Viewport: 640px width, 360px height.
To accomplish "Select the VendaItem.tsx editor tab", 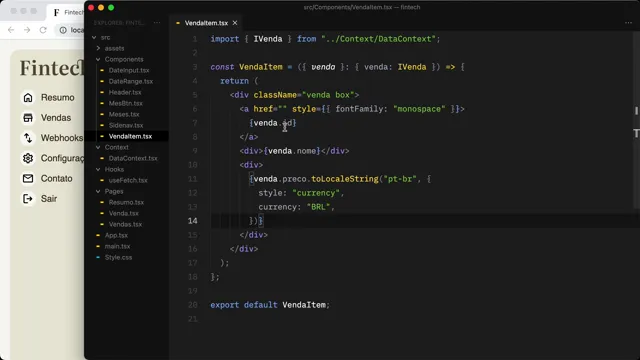I will click(x=206, y=23).
